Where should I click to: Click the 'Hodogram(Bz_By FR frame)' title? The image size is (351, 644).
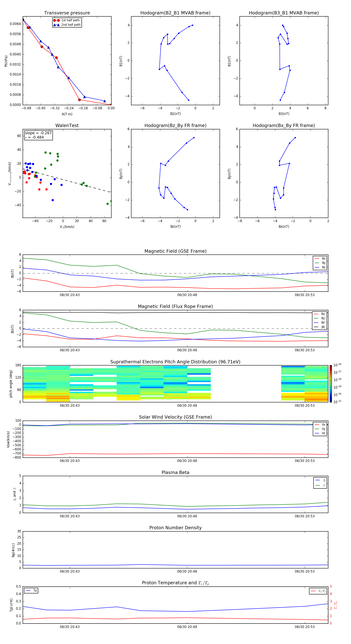click(x=175, y=125)
